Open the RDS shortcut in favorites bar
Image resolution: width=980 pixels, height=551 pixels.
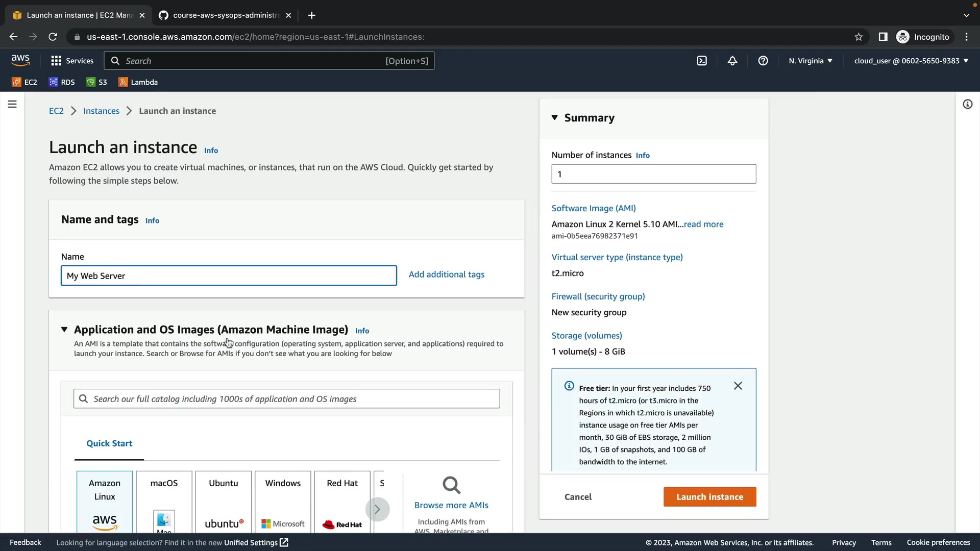point(62,82)
